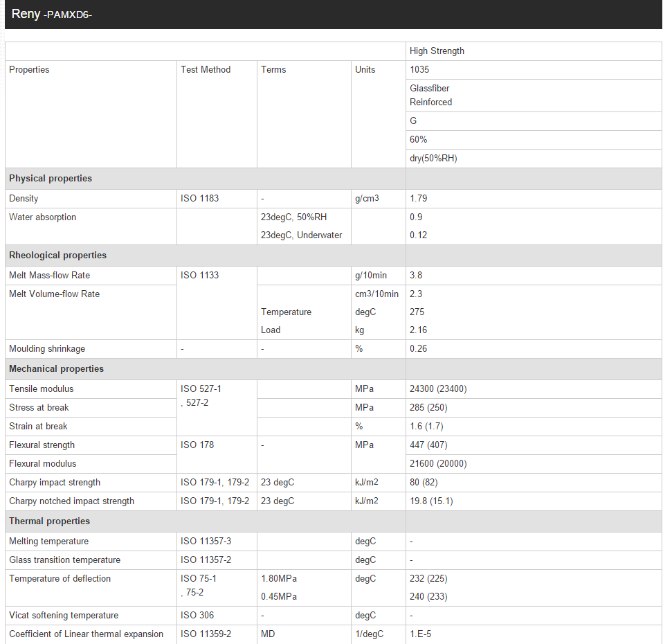Click the Glass transition temperature label
This screenshot has width=663, height=644.
point(64,560)
